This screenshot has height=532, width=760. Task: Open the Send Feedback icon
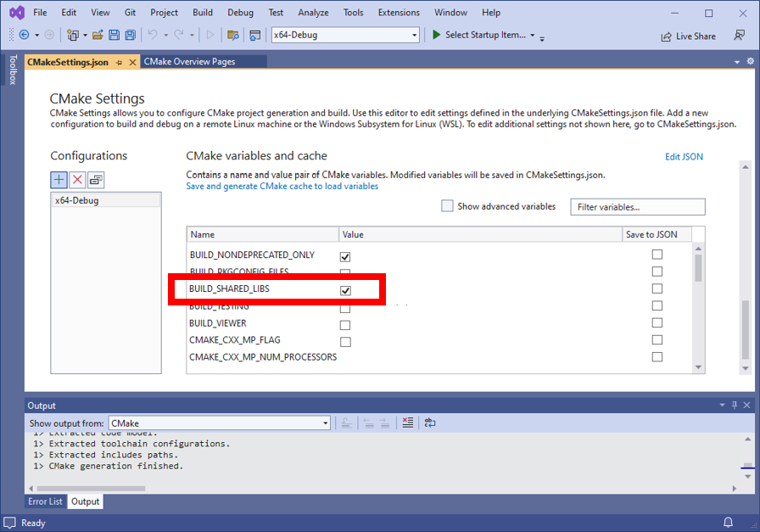coord(739,36)
